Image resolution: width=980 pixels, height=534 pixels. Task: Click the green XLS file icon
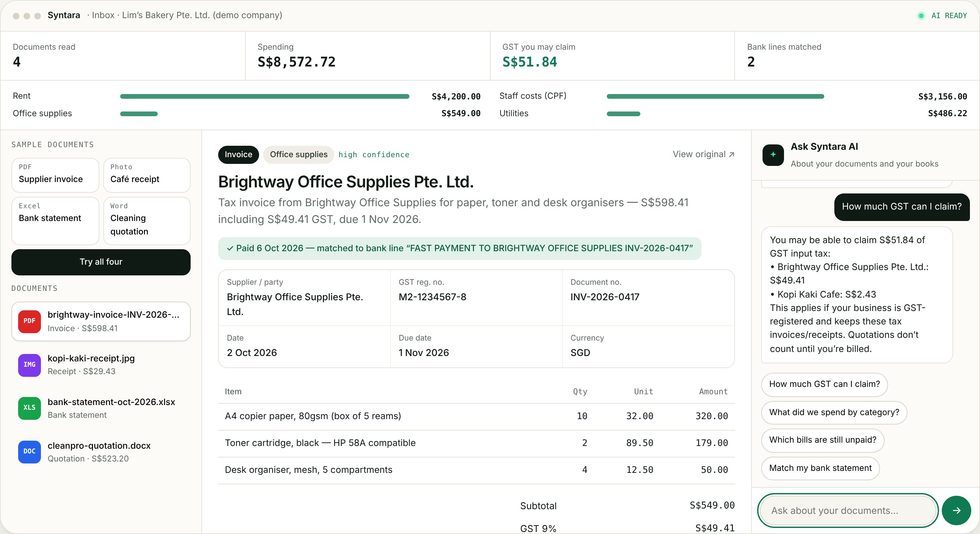(x=29, y=408)
